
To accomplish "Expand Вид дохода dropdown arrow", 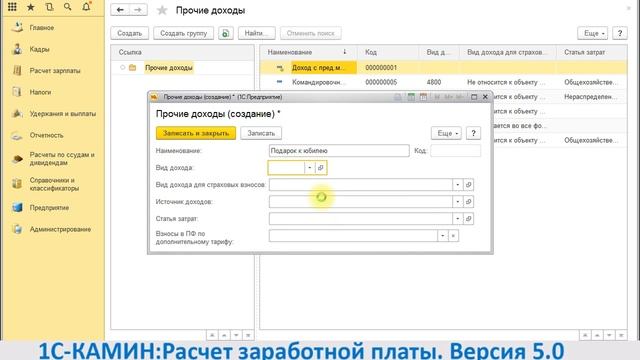I will [310, 168].
